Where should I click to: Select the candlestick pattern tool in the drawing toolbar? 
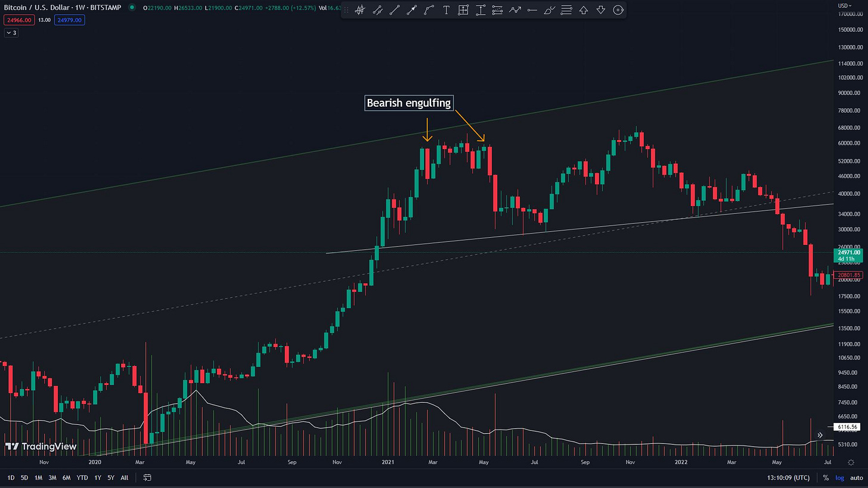(359, 10)
